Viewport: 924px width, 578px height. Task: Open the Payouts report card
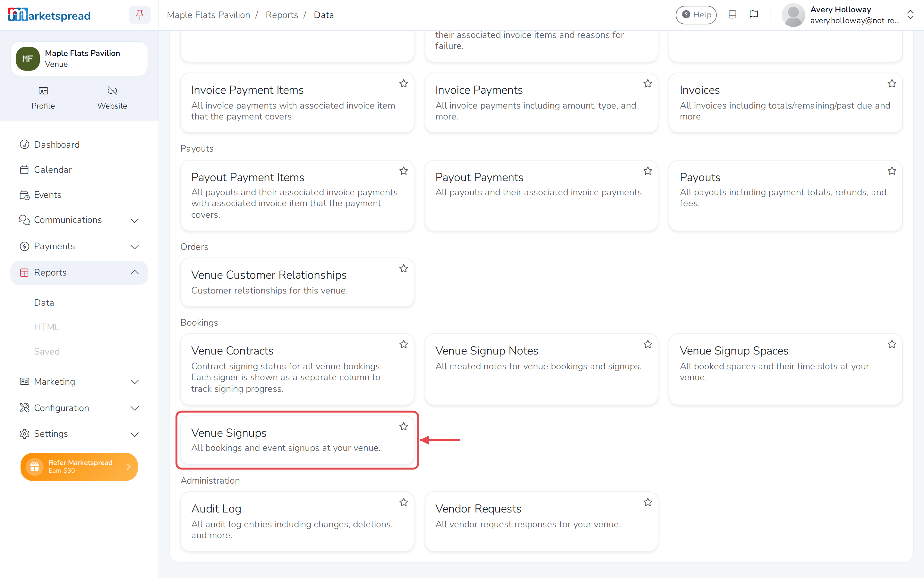(x=785, y=195)
